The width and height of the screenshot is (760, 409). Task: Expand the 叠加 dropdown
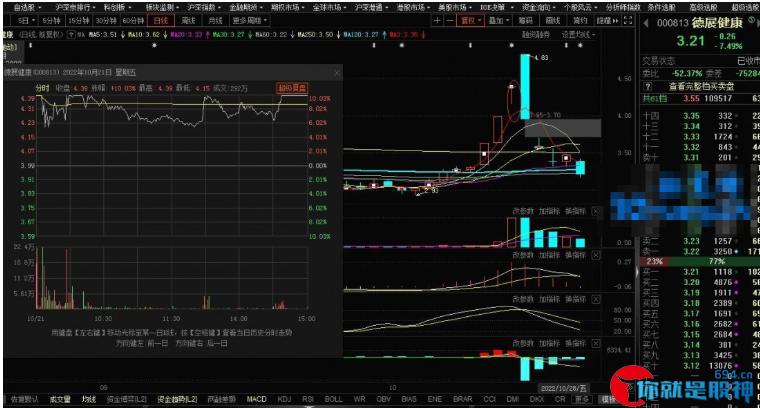point(499,20)
